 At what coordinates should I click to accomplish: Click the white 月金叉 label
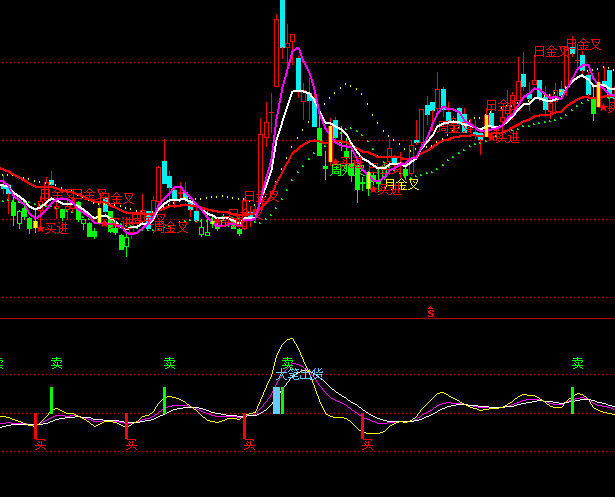(x=401, y=184)
